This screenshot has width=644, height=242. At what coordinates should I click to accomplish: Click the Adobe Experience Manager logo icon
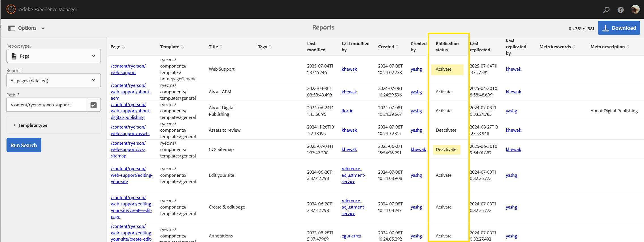pos(11,9)
